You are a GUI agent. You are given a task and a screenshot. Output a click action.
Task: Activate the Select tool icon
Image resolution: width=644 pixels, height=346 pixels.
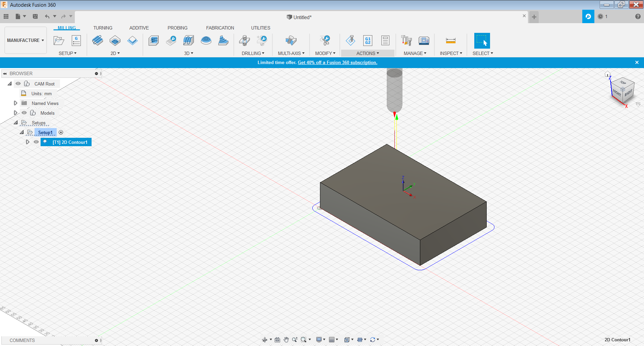[482, 41]
